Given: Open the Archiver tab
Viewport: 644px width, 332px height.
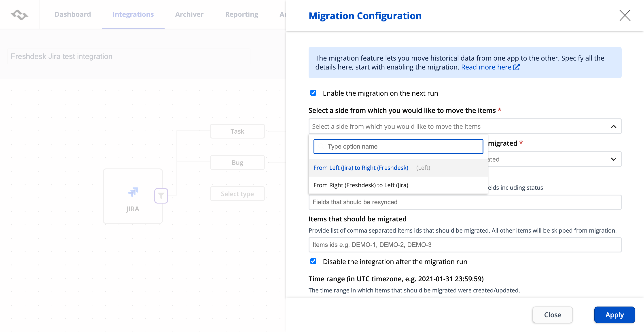Looking at the screenshot, I should click(x=189, y=15).
